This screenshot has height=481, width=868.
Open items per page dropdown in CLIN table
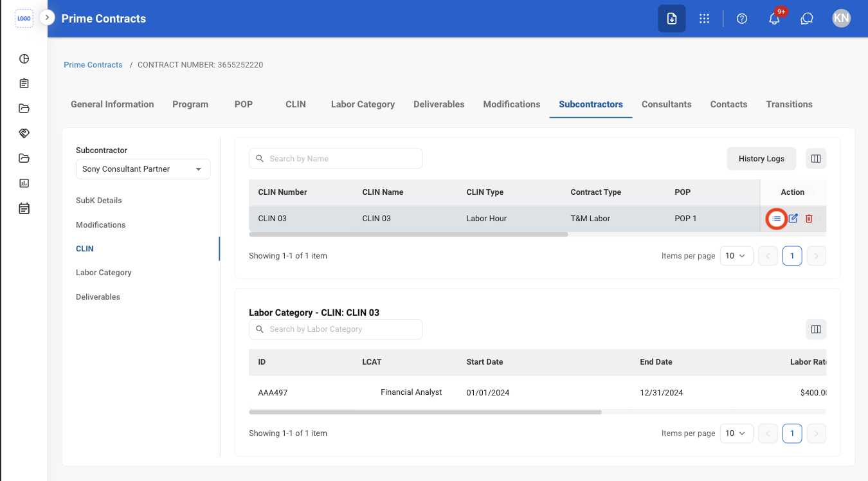click(x=736, y=256)
